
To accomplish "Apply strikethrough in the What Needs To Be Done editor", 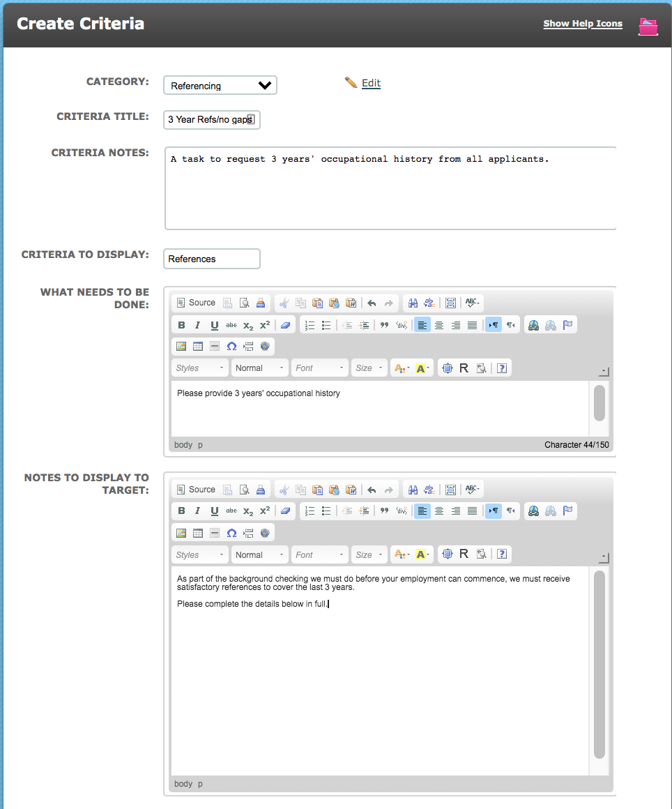I will pyautogui.click(x=231, y=325).
